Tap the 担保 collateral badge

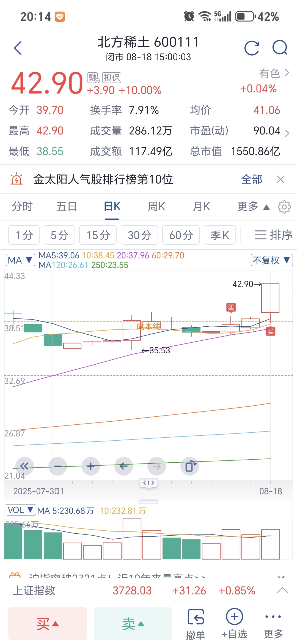112,78
